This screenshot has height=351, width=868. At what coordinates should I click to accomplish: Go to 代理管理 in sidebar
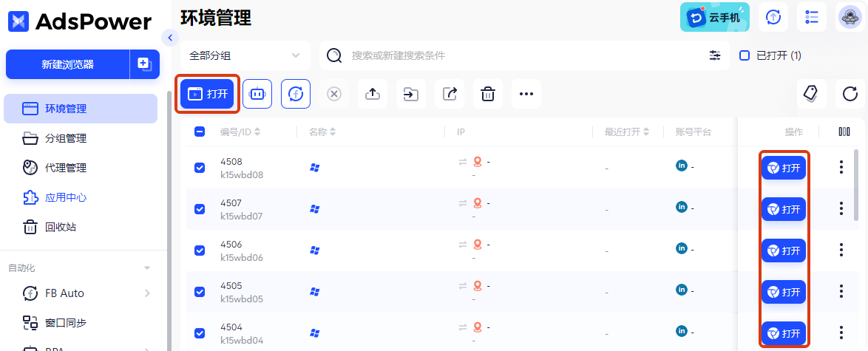(x=66, y=168)
